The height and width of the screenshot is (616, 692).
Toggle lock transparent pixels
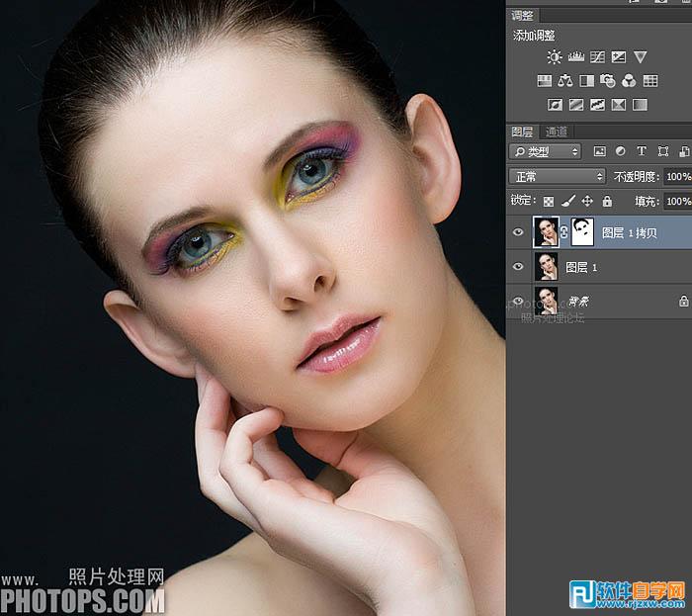coord(548,202)
